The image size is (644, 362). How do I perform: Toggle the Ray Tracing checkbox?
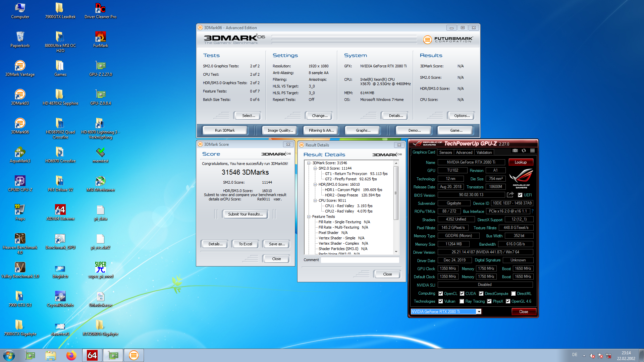(x=462, y=301)
